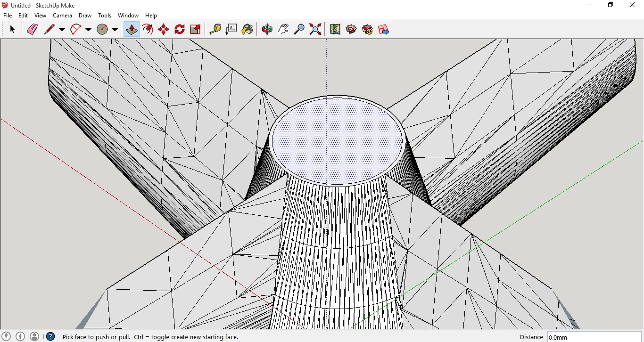Open the Draw menu
Viewport: 644px width, 342px height.
click(x=85, y=16)
